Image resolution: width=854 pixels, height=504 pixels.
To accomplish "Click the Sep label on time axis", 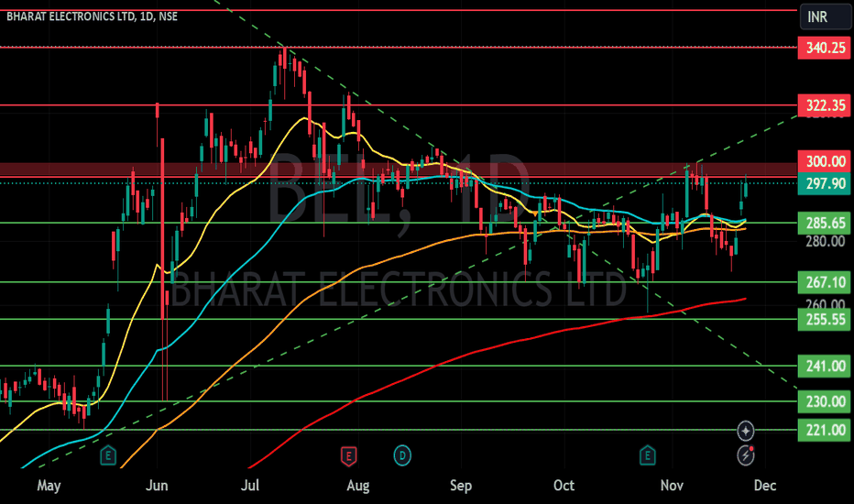I will 461,486.
